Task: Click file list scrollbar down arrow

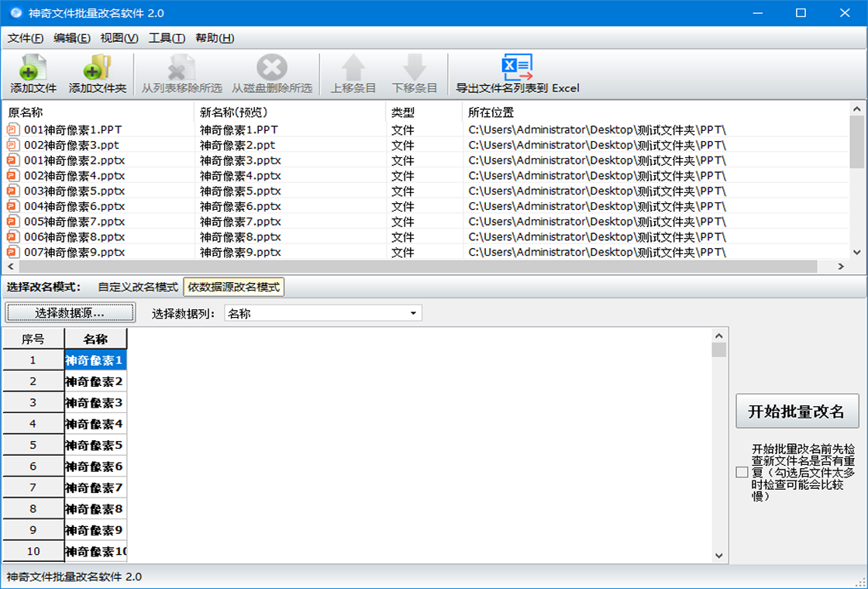Action: (x=856, y=252)
